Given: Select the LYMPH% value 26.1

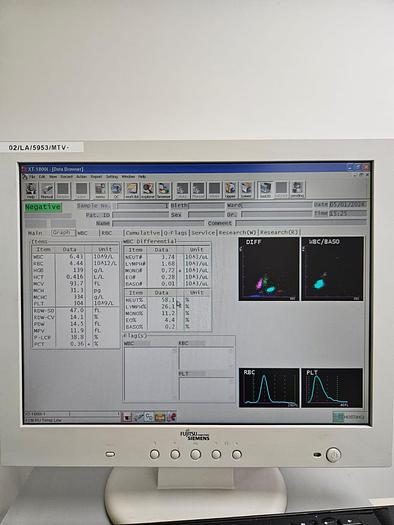Looking at the screenshot, I should tap(168, 306).
